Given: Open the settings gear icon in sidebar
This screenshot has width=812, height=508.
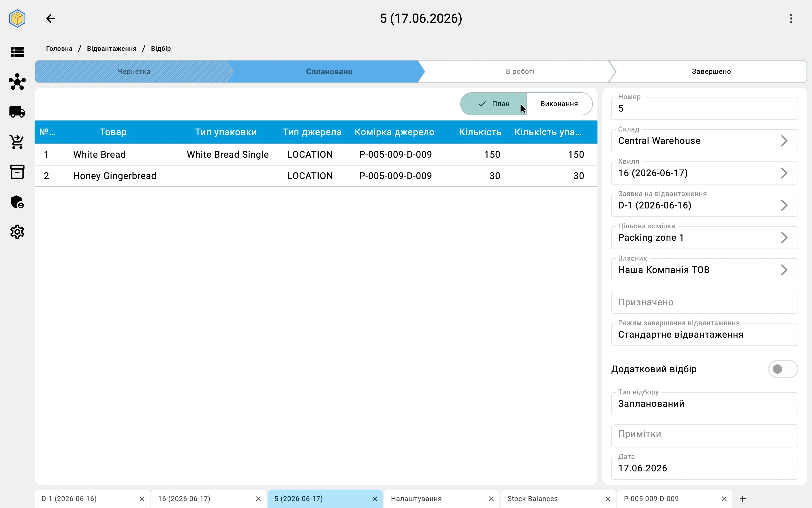Looking at the screenshot, I should [17, 232].
